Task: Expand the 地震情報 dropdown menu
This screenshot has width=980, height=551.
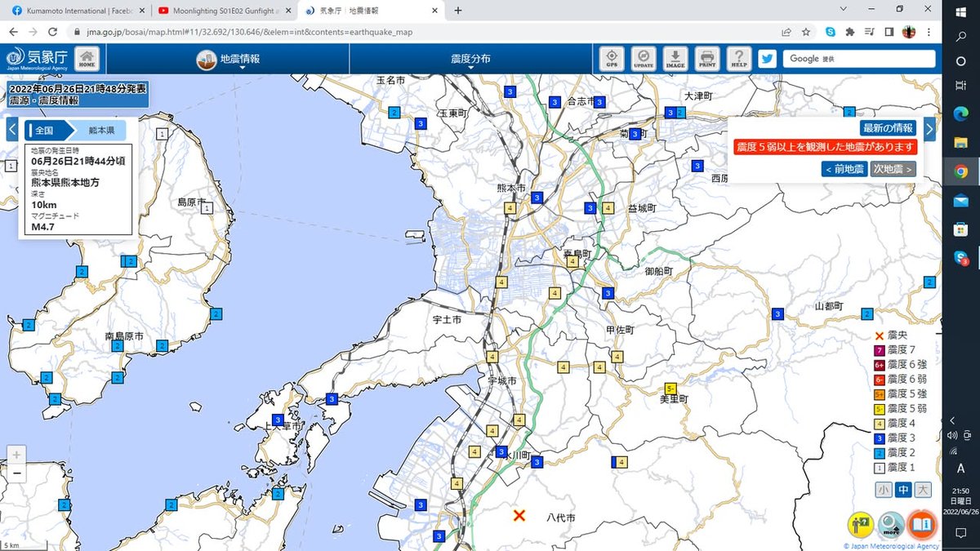Action: (228, 60)
